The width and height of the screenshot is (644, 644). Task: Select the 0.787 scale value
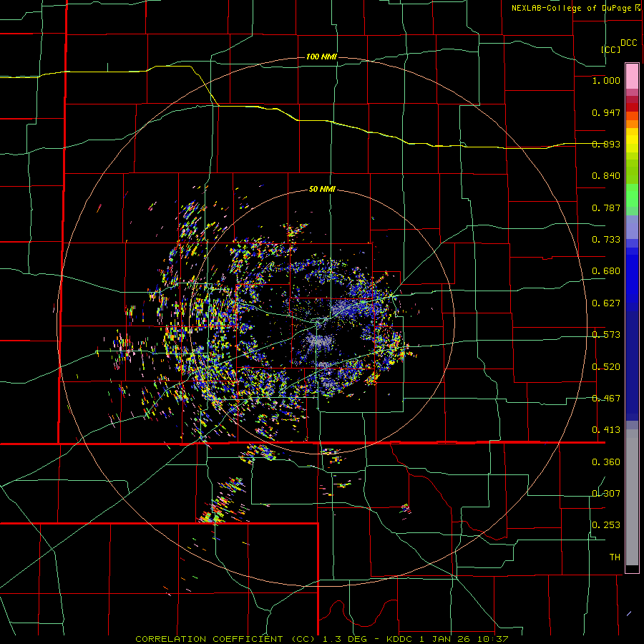(606, 208)
